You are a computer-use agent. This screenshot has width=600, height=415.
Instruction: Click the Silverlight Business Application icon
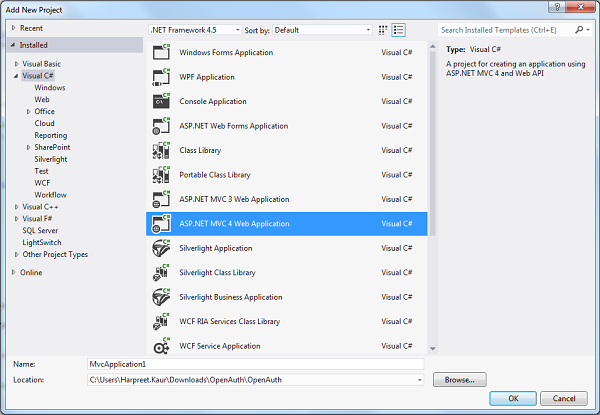click(x=161, y=297)
